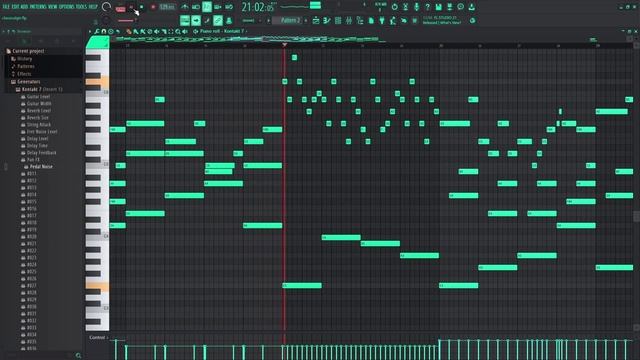Click the tempo BPM field
This screenshot has height=360, width=640.
pos(167,7)
